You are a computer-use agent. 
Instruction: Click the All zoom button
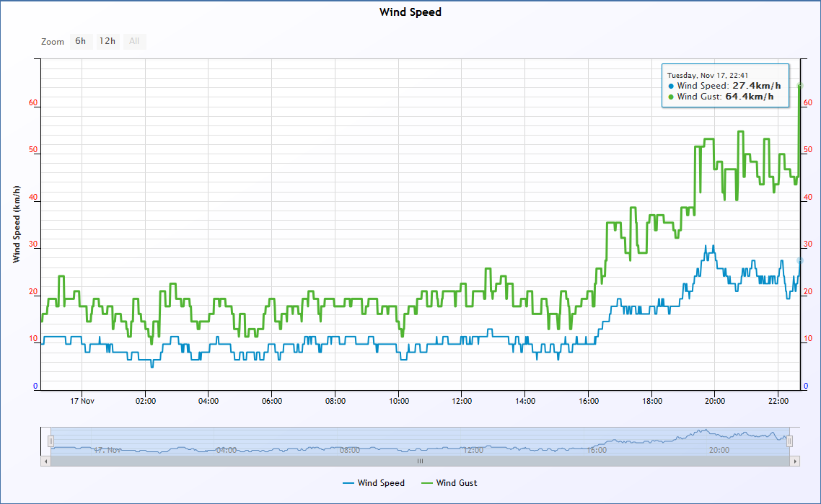click(x=134, y=41)
